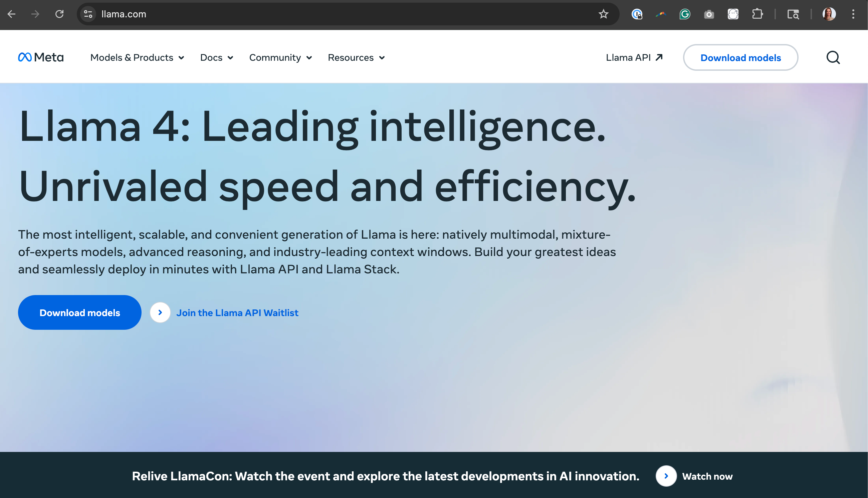
Task: Open the Llama API external link
Action: (634, 57)
